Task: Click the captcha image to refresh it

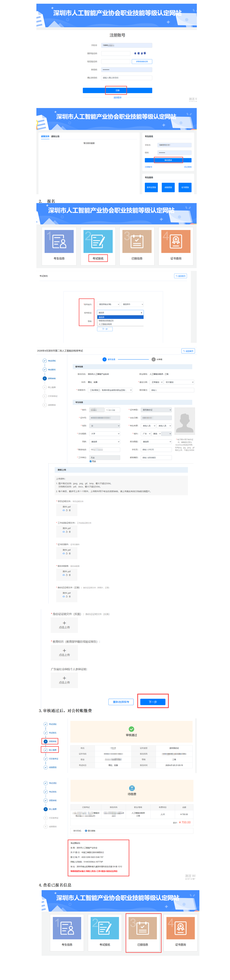Action: [140, 53]
